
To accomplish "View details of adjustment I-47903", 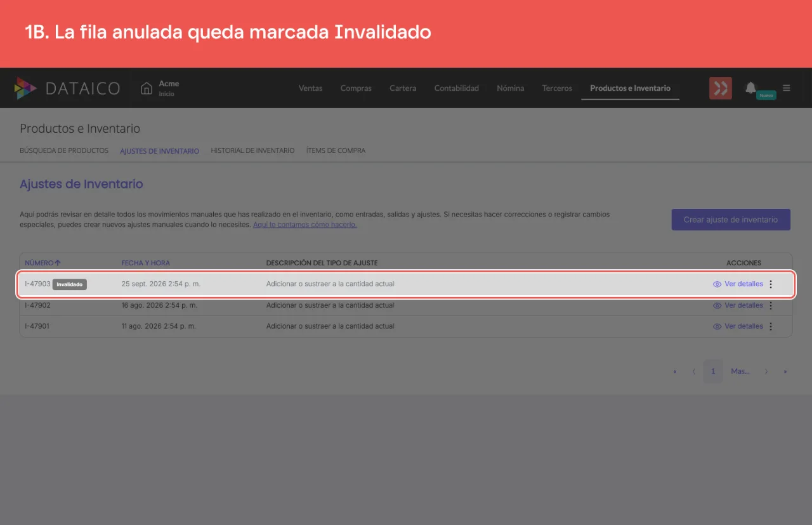I will pos(738,284).
